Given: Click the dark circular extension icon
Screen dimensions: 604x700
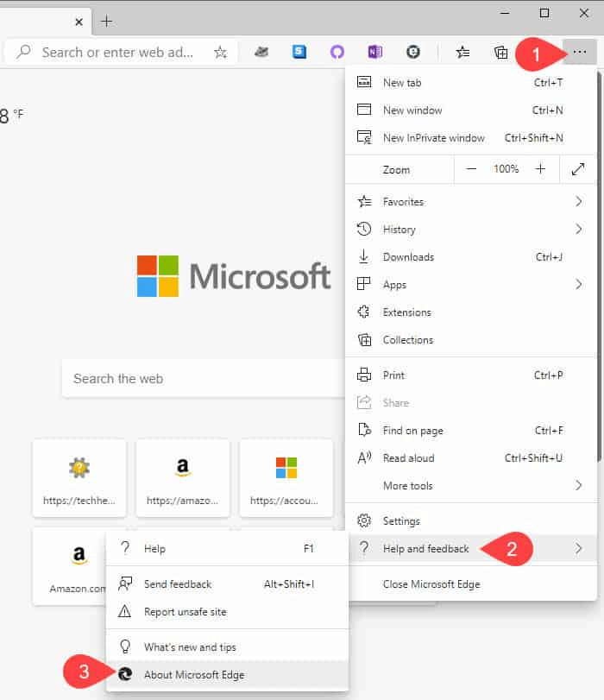Looking at the screenshot, I should point(413,53).
